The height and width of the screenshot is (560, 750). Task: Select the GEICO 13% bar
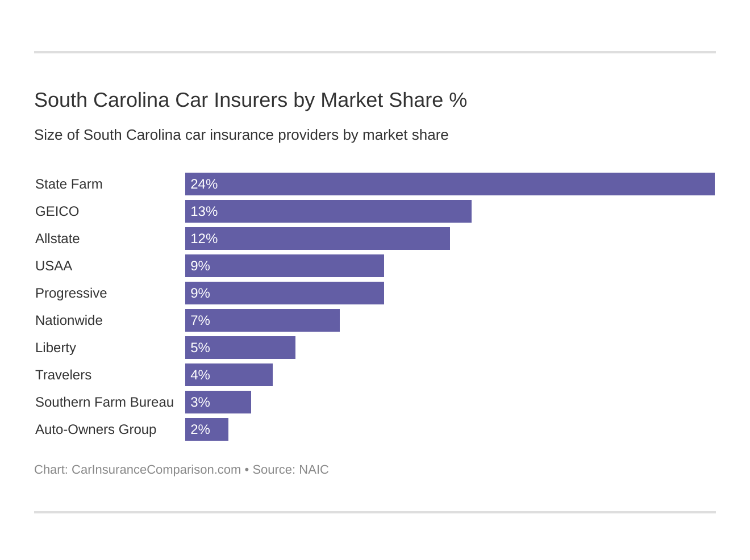(x=328, y=211)
